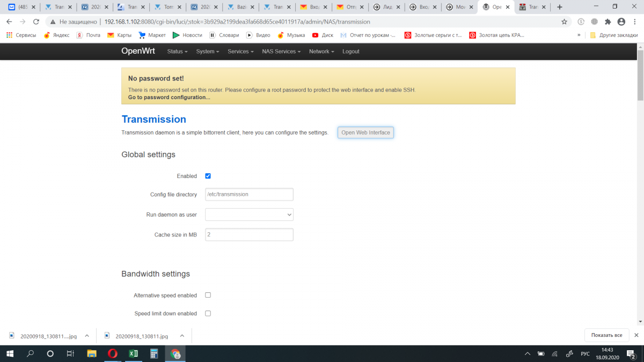Expand the Run daemon as user dropdown
Image resolution: width=644 pixels, height=362 pixels.
[x=249, y=215]
